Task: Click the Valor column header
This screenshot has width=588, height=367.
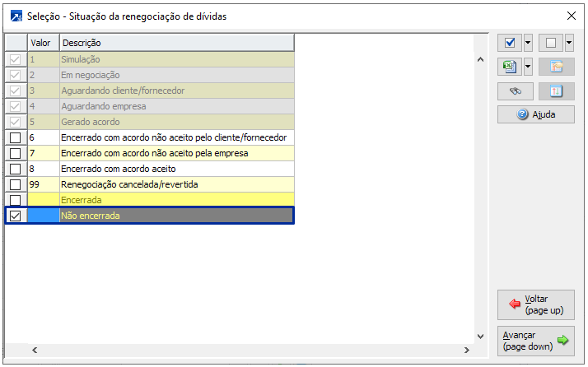Action: [x=44, y=43]
